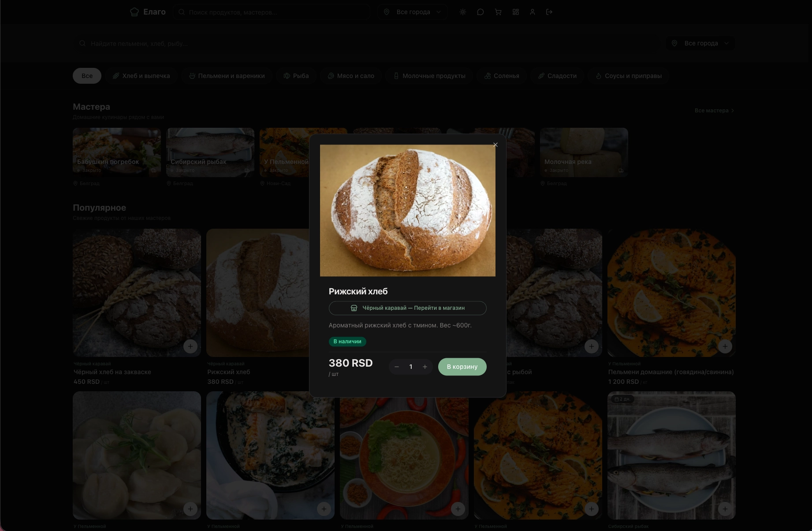812x531 pixels.
Task: Open Чёрный каравай shop link
Action: pos(408,308)
